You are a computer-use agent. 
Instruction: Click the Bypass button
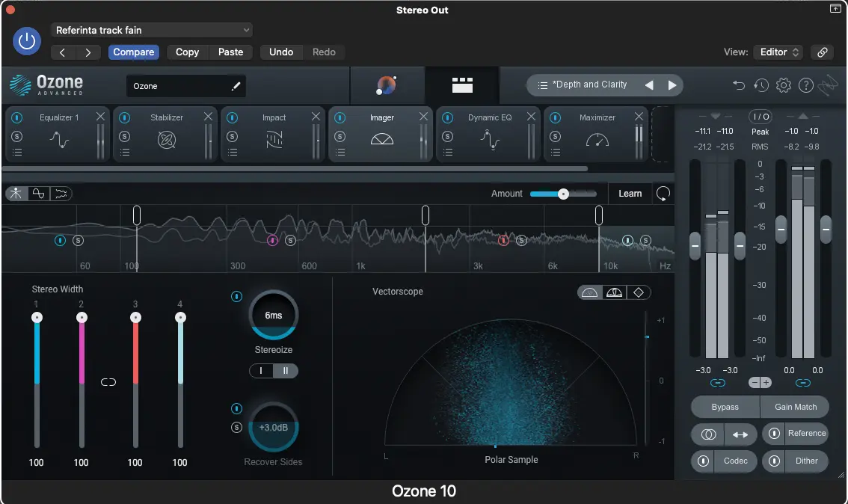coord(725,407)
